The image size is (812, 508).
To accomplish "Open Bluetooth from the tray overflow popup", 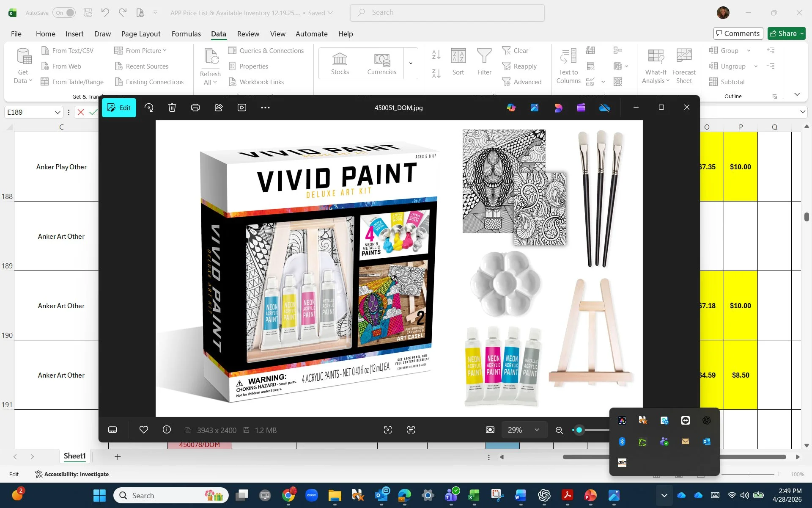I will [x=622, y=442].
